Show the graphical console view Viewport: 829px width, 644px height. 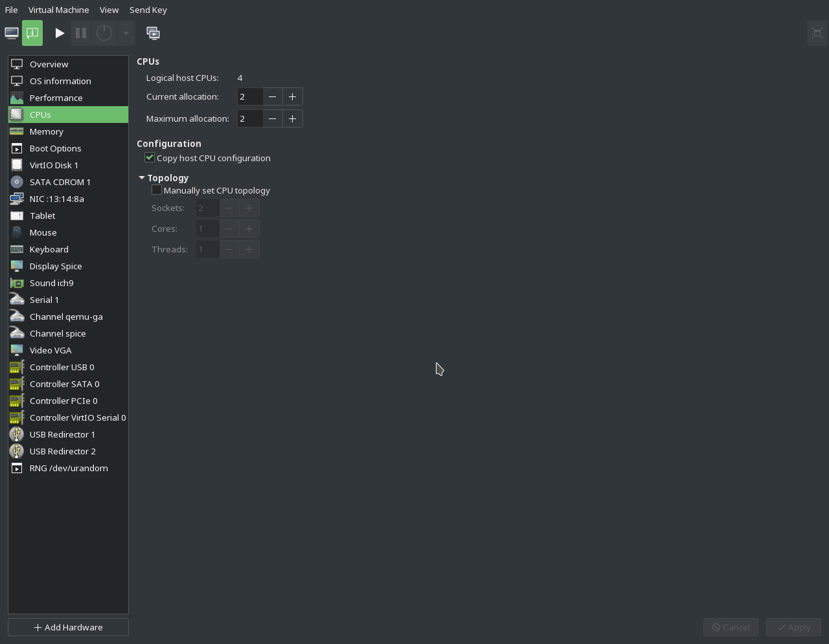pos(11,32)
